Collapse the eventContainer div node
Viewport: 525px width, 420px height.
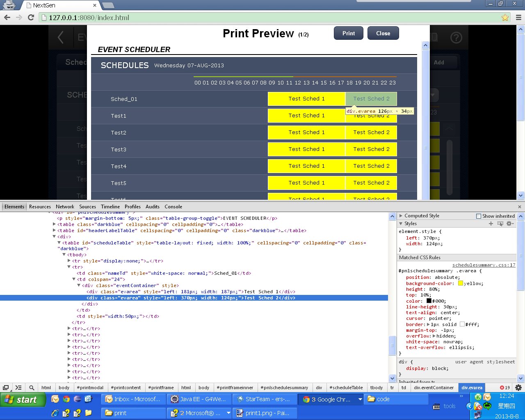[x=79, y=285]
